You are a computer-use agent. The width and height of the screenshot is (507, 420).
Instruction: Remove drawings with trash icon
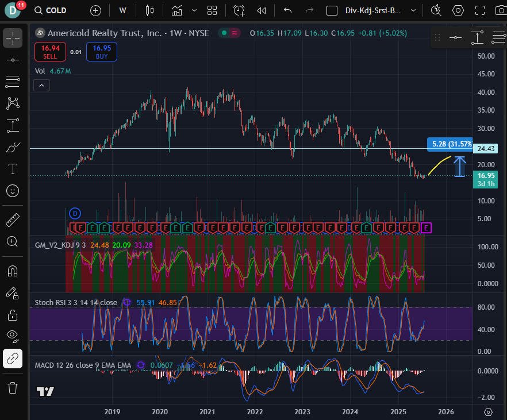click(13, 388)
